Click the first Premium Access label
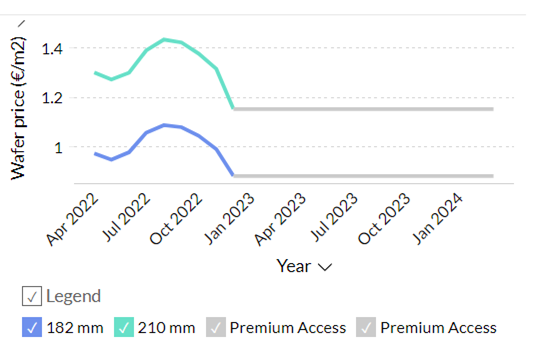 288,328
